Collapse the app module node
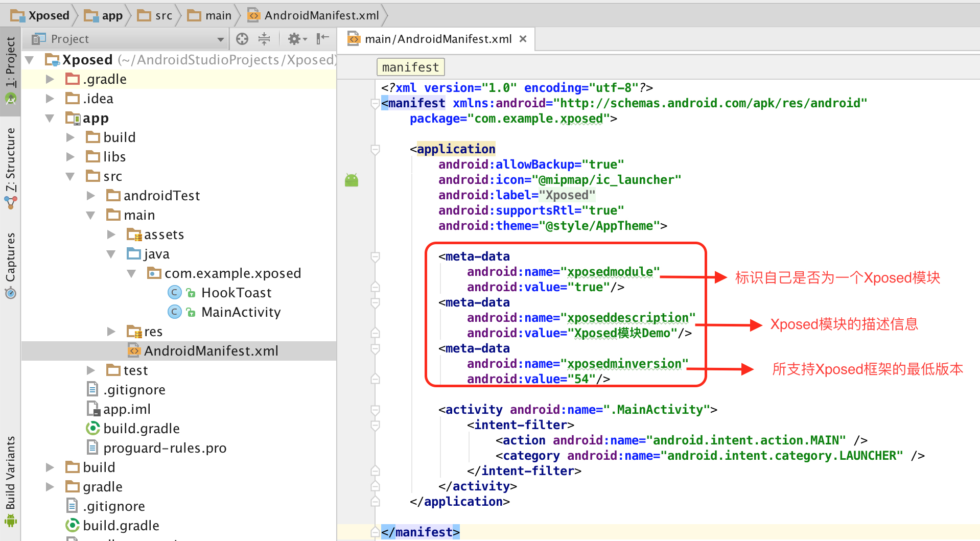 click(50, 118)
